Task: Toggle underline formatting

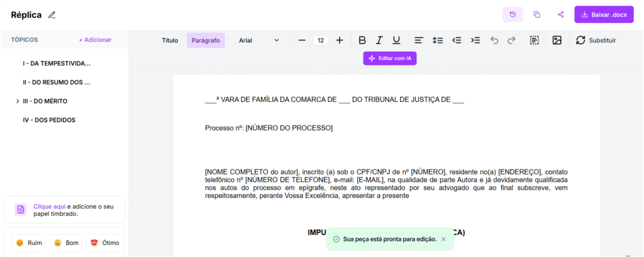Action: coord(396,40)
